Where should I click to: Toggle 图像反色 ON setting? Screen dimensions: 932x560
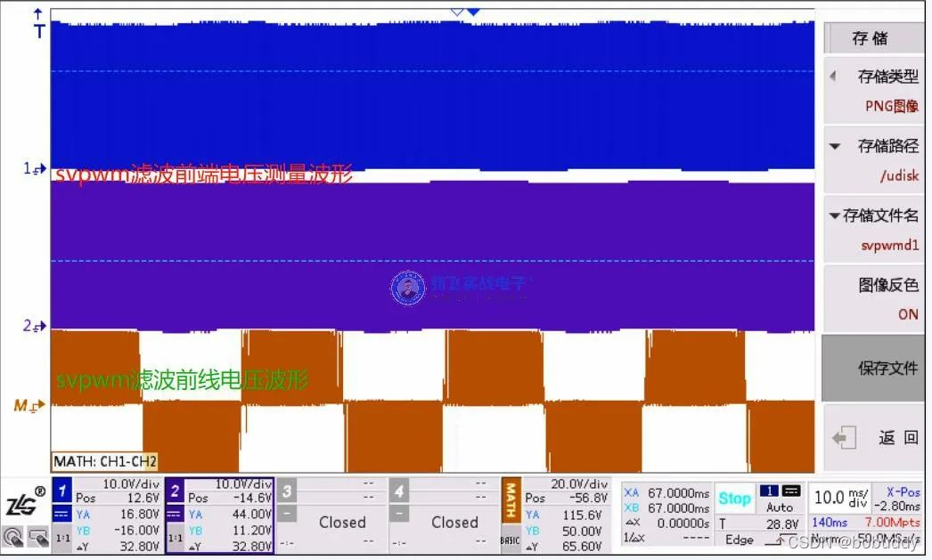coord(874,300)
